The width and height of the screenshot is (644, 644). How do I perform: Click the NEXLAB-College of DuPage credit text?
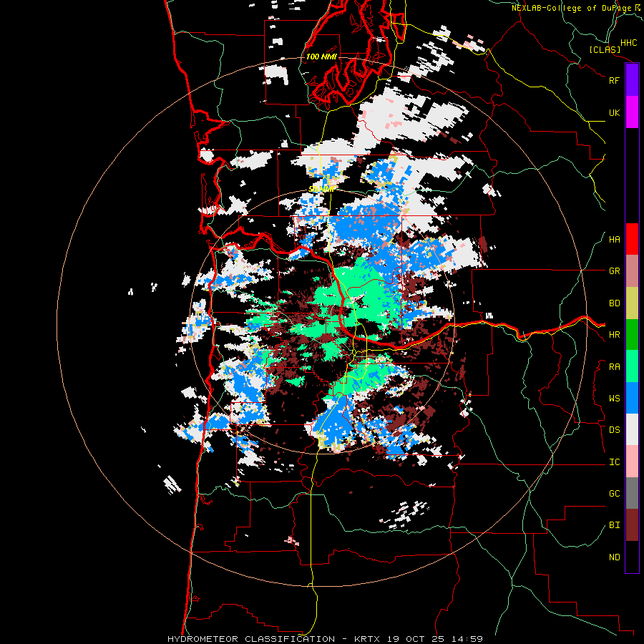click(x=571, y=8)
